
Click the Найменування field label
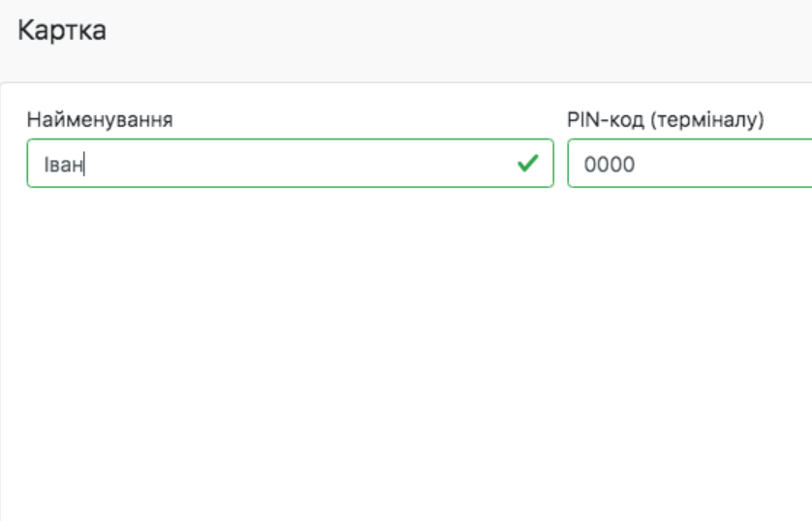coord(100,120)
